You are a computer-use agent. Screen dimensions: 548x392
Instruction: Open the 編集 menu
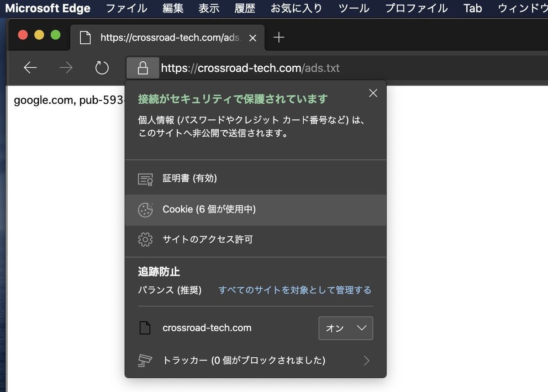tap(173, 8)
